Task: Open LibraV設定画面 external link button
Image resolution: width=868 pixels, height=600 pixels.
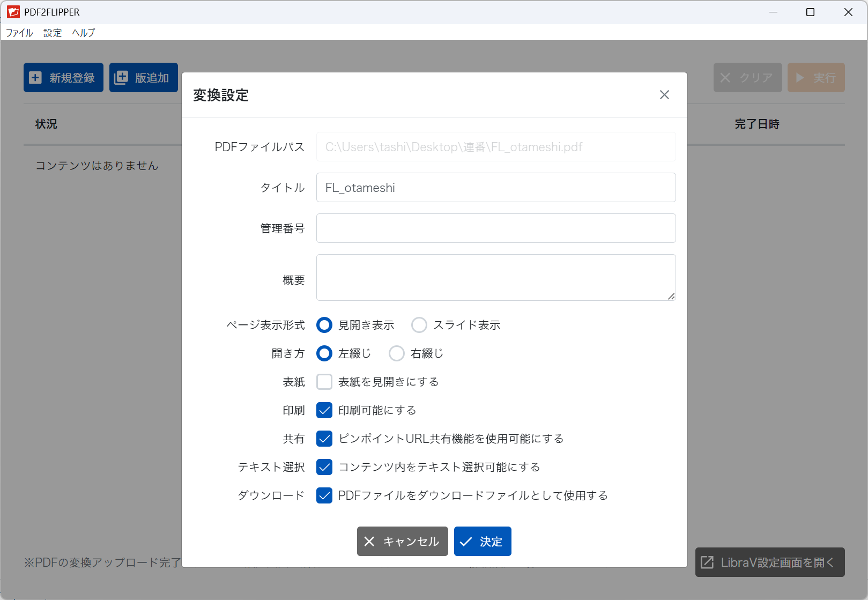Action: point(769,562)
